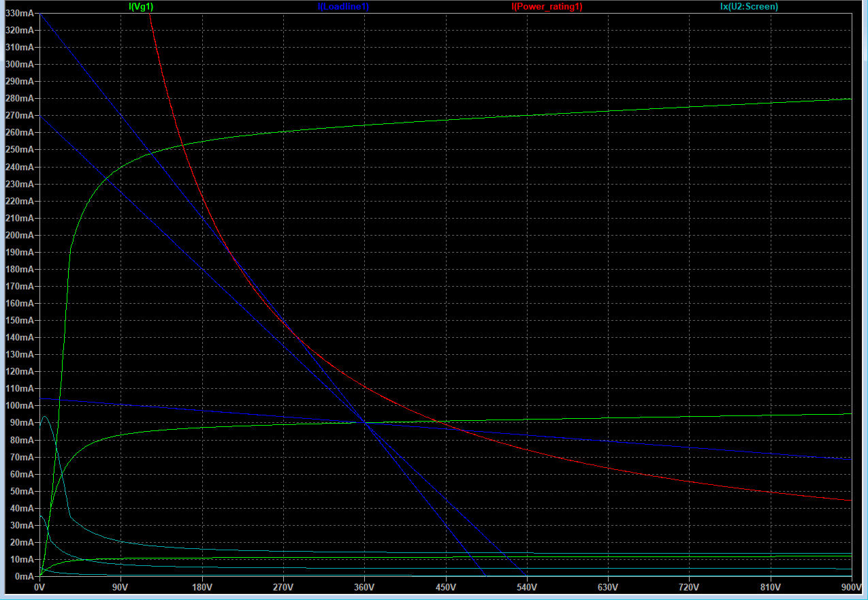The width and height of the screenshot is (868, 600).
Task: Click the 0V label on horizontal axis
Action: tap(39, 586)
